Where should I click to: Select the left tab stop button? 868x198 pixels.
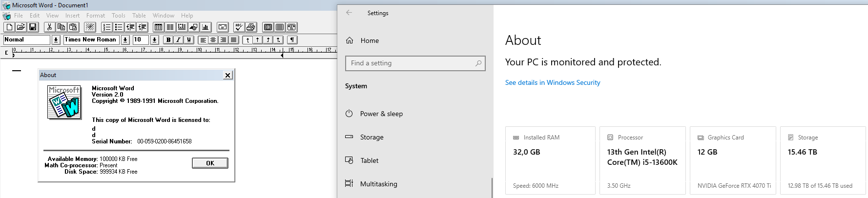pos(248,40)
